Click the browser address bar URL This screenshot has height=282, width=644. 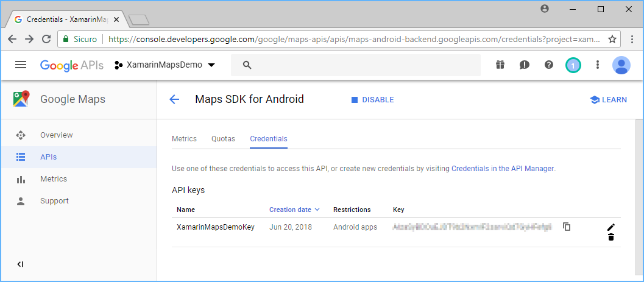point(353,40)
